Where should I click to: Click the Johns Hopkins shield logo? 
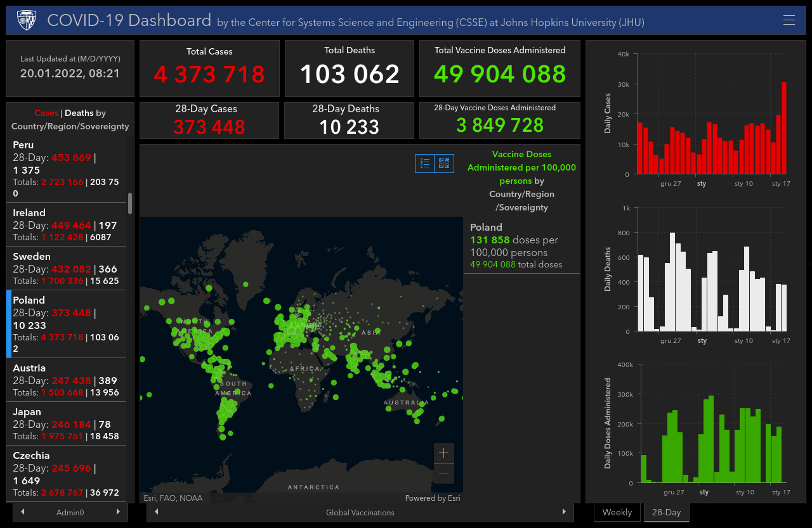pyautogui.click(x=26, y=20)
